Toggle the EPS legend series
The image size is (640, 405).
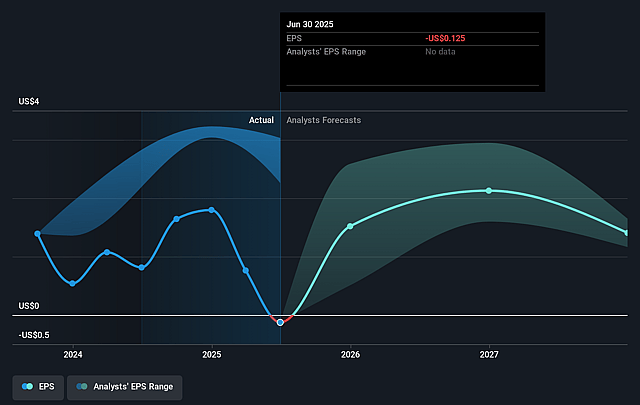pos(38,387)
